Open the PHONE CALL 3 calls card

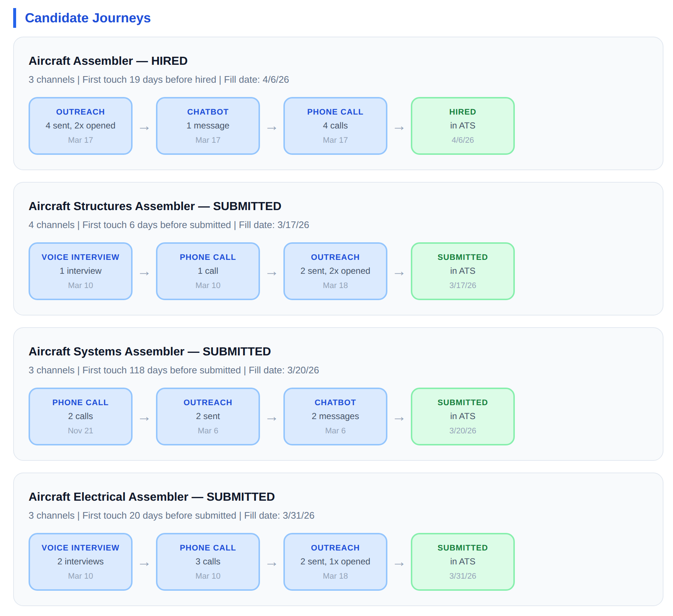pos(208,562)
